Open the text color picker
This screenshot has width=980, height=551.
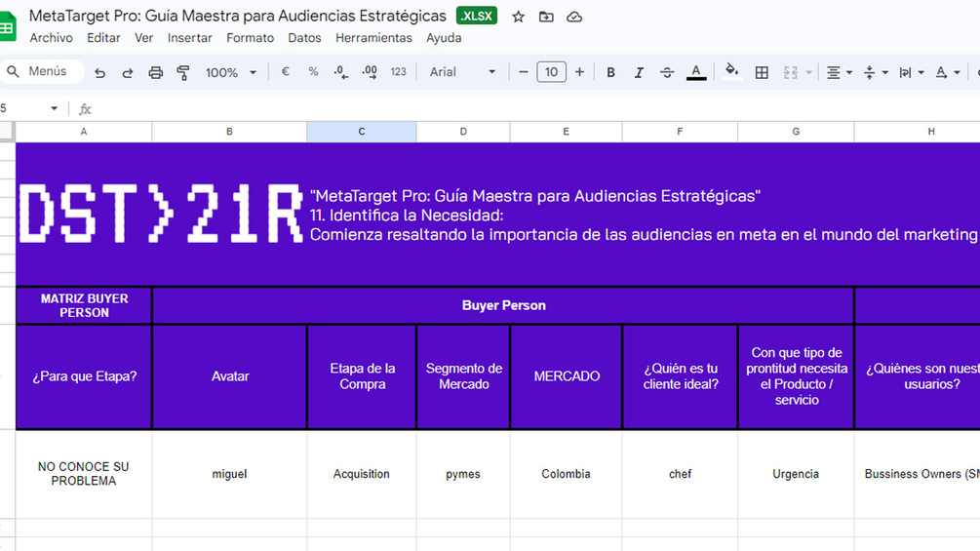[x=696, y=72]
